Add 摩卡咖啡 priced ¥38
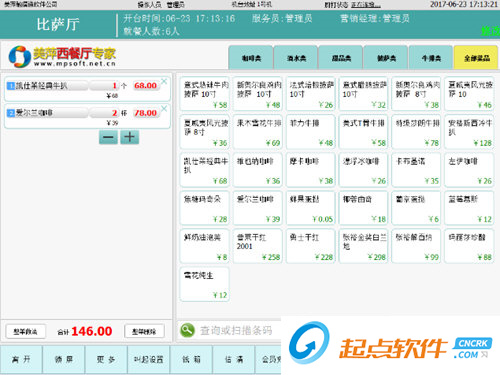 coord(310,170)
